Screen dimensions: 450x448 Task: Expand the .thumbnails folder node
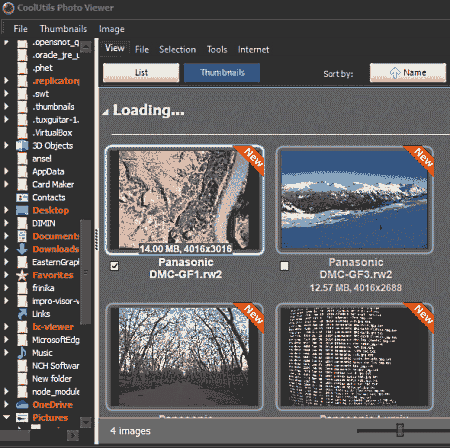point(6,107)
